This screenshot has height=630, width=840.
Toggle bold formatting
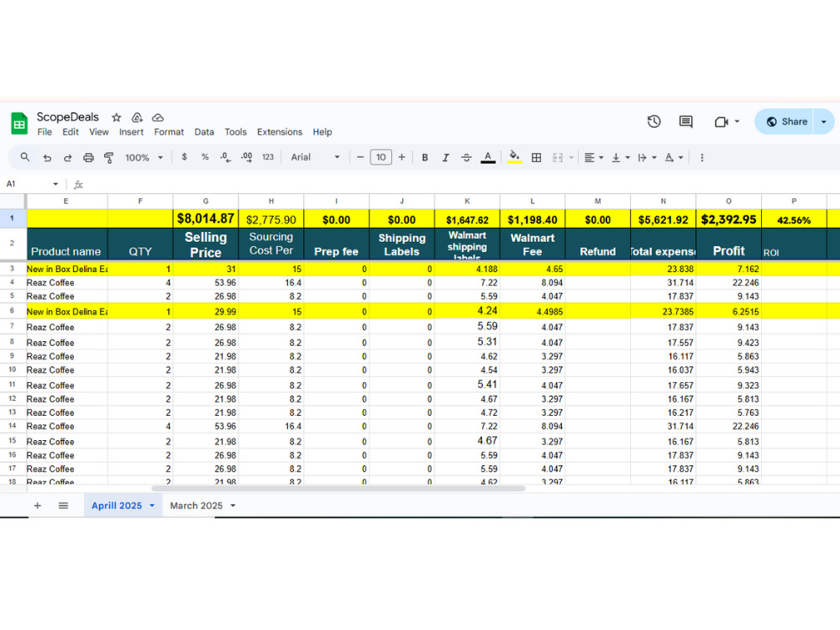425,158
